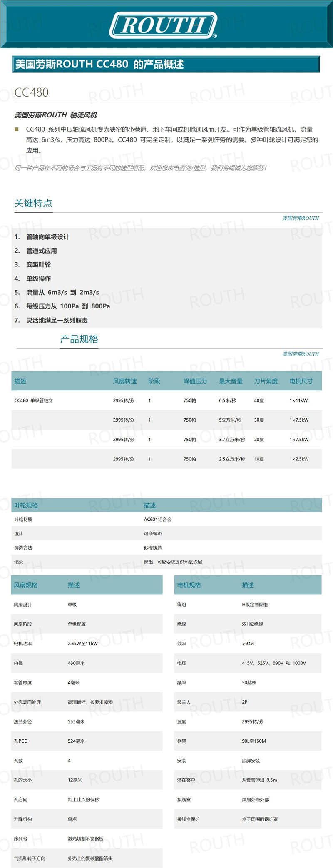Click the "产品规格" section heading
Screen dimensions: 333x868
[79, 339]
